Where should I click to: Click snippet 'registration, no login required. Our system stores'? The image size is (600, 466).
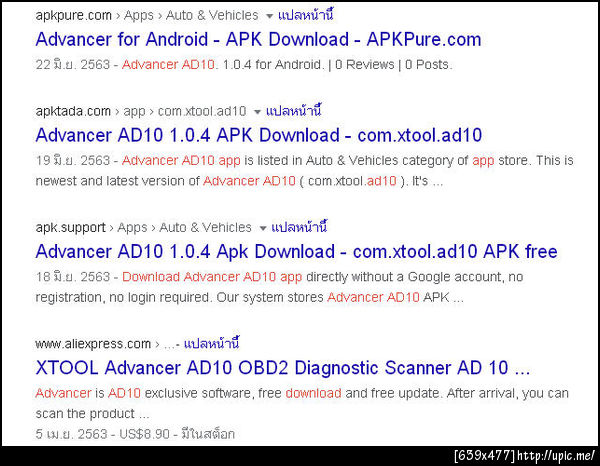(x=179, y=298)
